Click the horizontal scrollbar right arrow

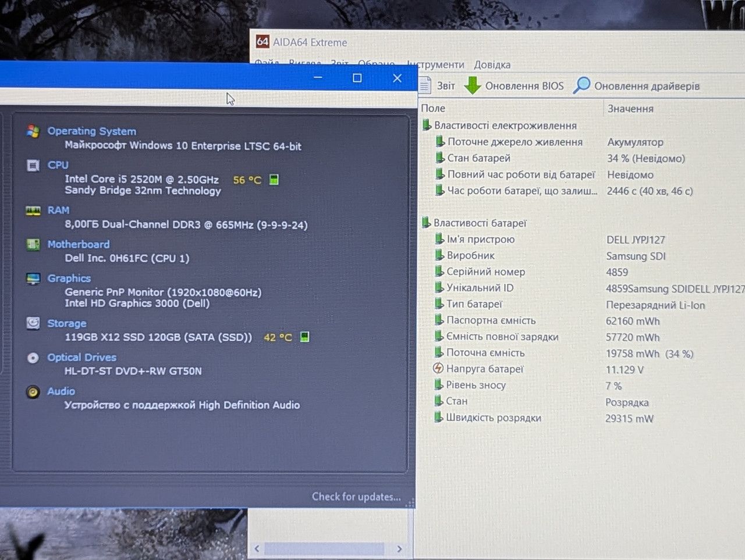pos(399,548)
